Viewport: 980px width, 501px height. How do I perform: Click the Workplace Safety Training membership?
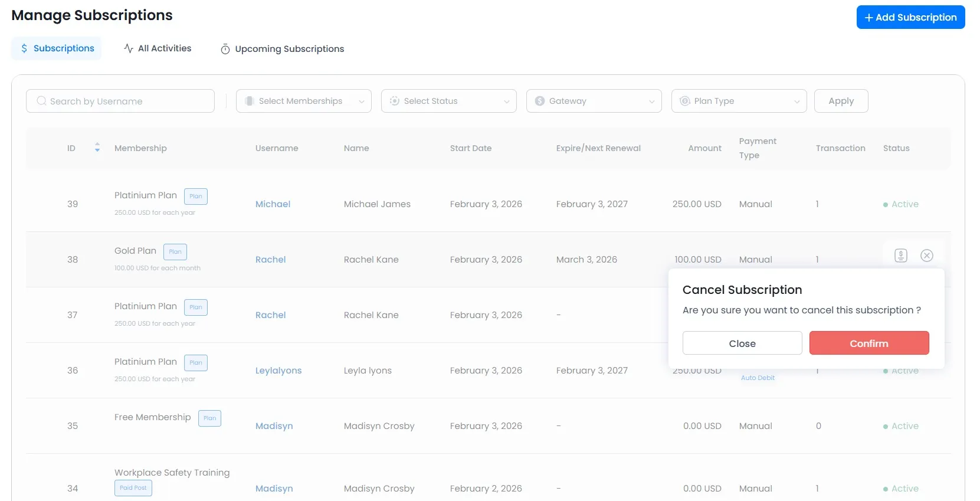[x=172, y=473]
